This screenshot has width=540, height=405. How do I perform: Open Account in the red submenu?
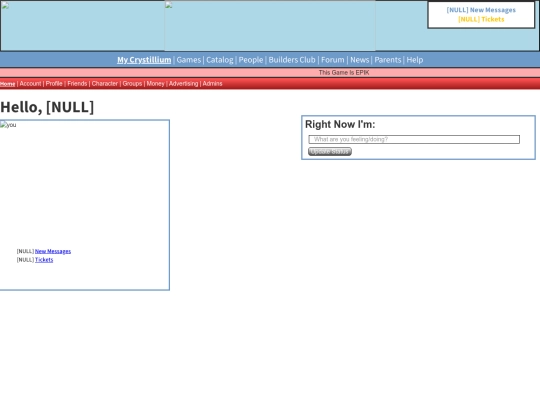pyautogui.click(x=30, y=84)
